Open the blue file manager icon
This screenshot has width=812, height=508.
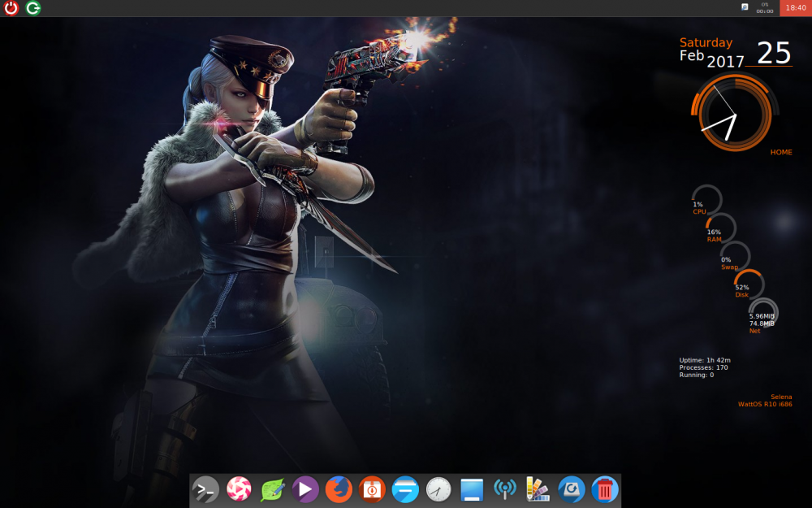click(x=405, y=488)
